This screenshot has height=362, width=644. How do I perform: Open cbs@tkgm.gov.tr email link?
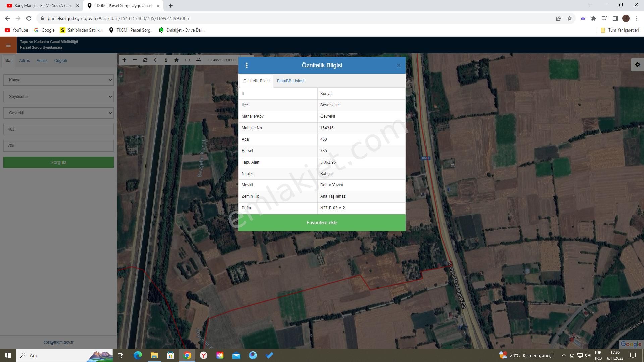pos(58,342)
